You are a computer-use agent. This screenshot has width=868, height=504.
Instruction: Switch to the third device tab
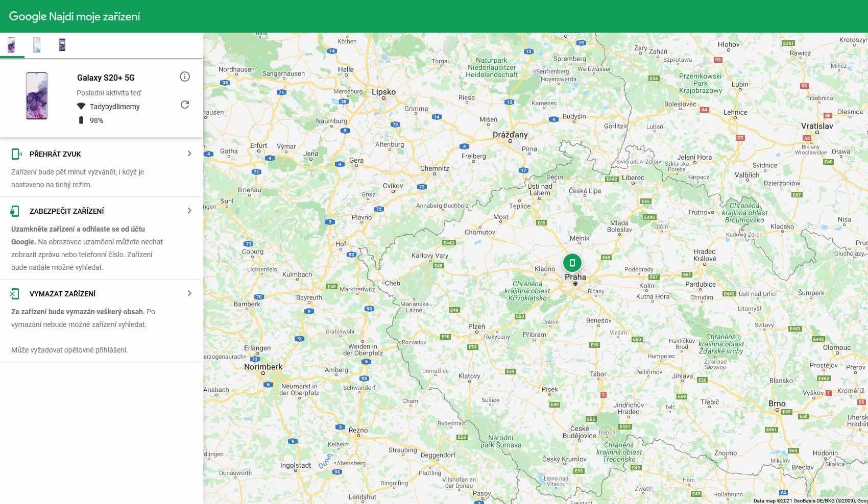(x=62, y=45)
